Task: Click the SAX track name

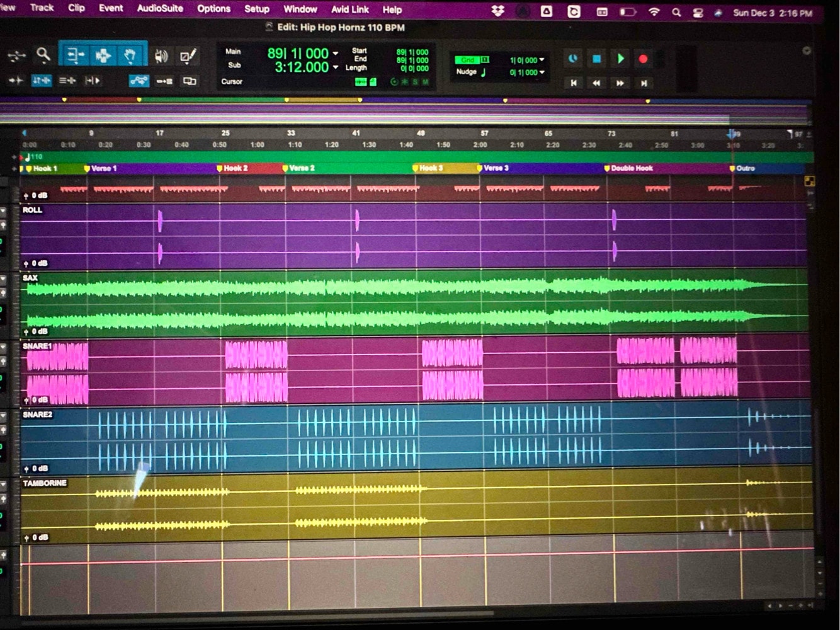Action: click(x=30, y=278)
